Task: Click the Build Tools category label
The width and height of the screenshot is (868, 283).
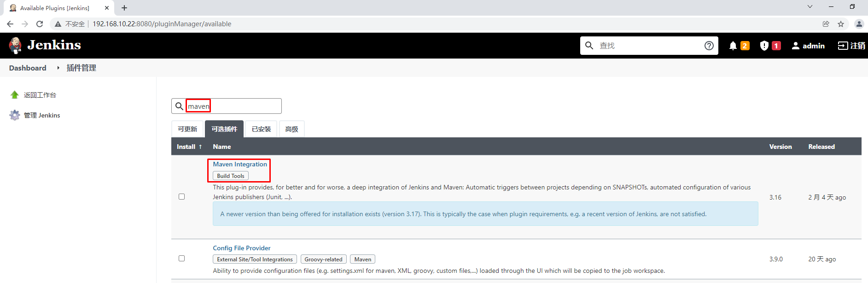Action: 231,176
